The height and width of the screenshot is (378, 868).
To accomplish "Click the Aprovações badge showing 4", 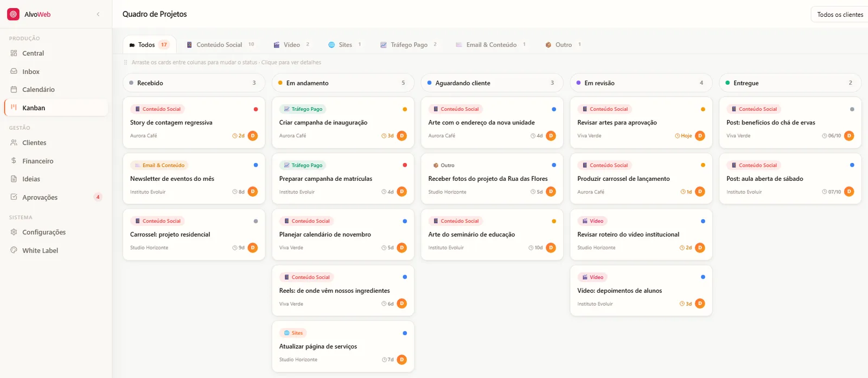I will tap(98, 197).
